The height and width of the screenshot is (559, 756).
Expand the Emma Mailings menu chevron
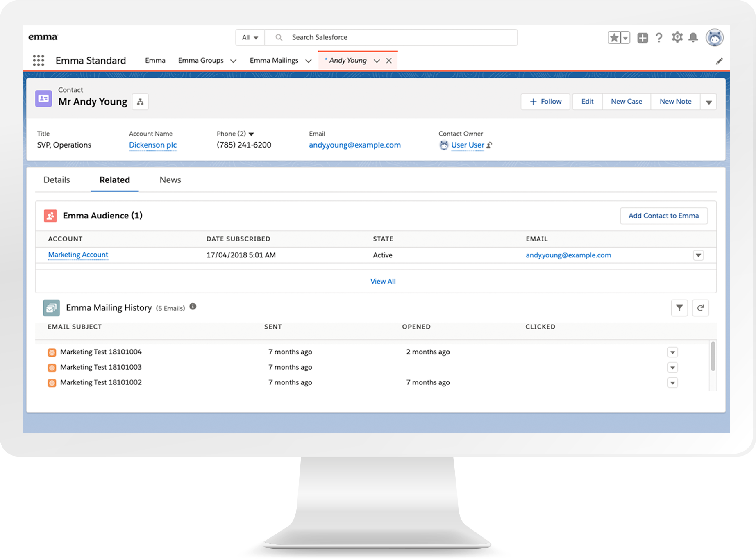[x=309, y=61]
